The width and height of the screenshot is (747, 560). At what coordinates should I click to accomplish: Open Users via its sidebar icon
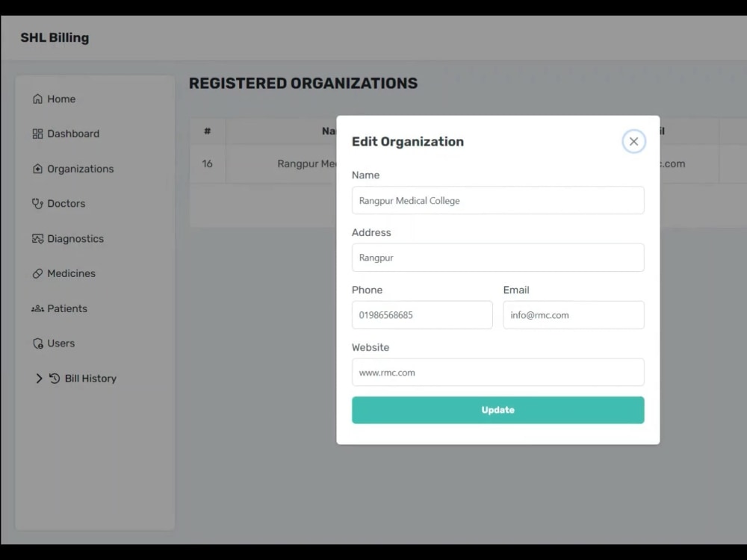[37, 343]
